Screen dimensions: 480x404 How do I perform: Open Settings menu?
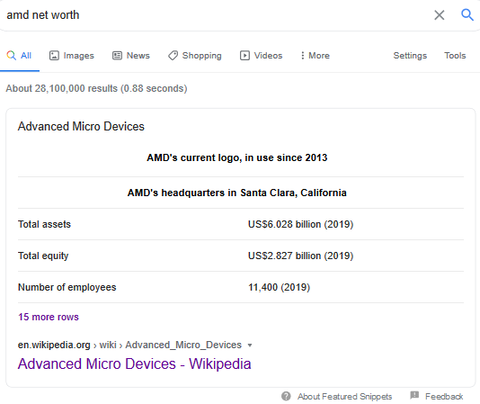tap(410, 56)
